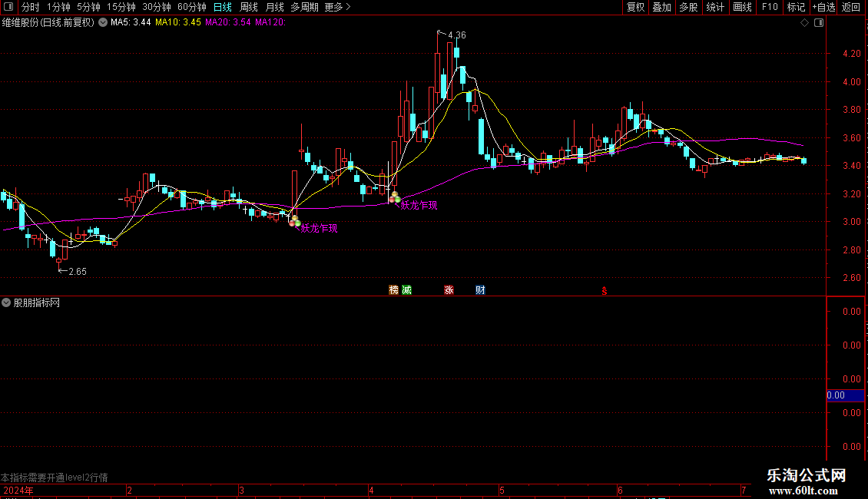Click the MA120 label
This screenshot has width=868, height=499.
click(270, 23)
